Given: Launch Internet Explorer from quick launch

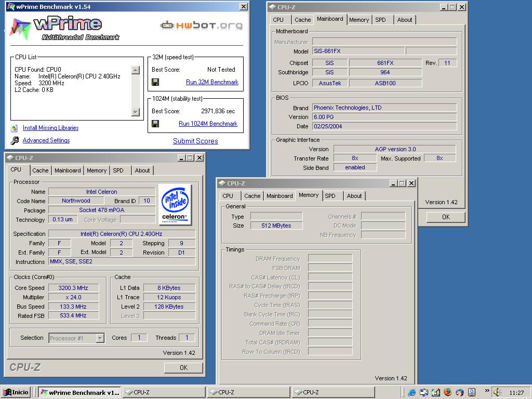Looking at the screenshot, I should pos(412,393).
